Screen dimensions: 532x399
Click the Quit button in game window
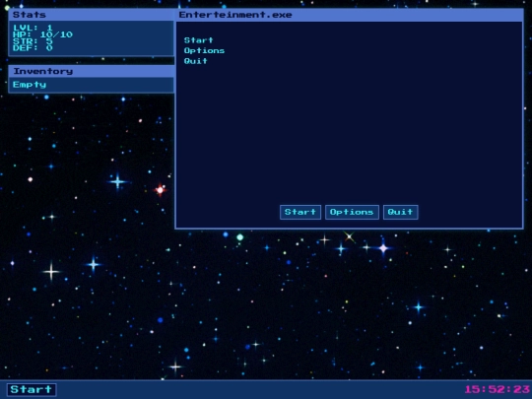pyautogui.click(x=400, y=212)
